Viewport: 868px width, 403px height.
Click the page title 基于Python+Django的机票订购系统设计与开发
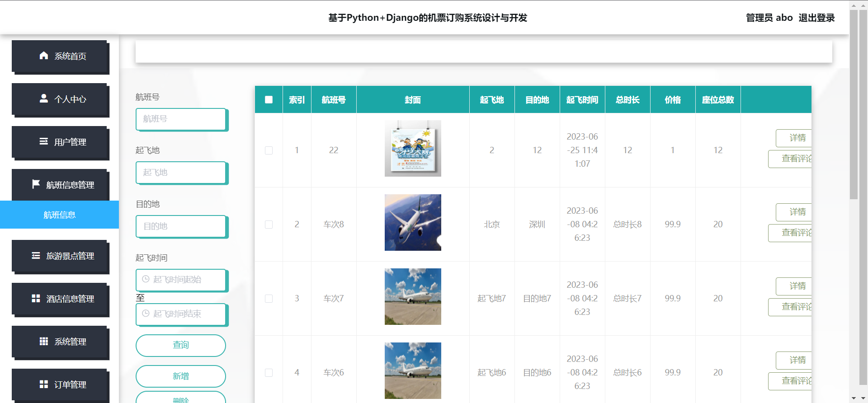tap(428, 18)
